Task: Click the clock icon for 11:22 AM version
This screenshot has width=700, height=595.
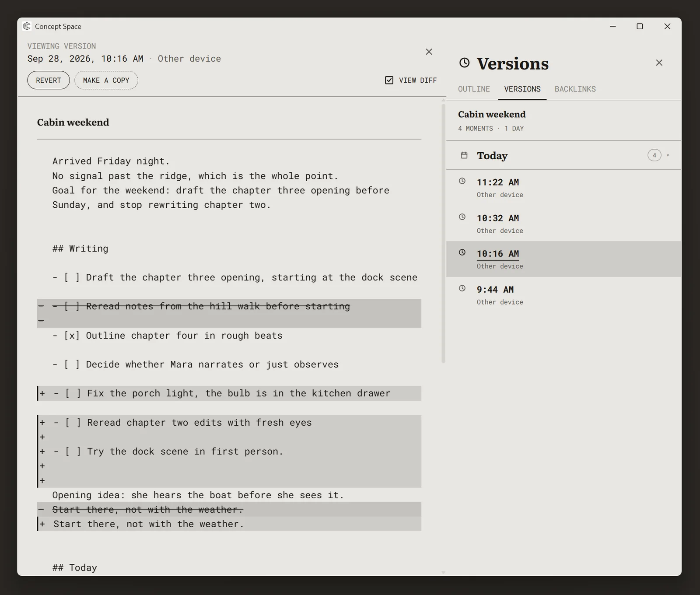Action: [x=462, y=181]
